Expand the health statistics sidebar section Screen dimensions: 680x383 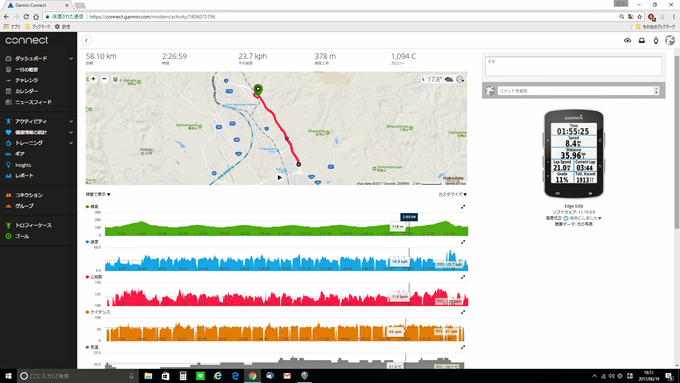tap(71, 132)
